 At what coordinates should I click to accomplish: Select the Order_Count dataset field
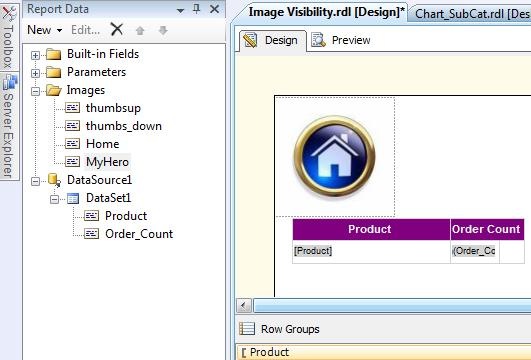[139, 234]
